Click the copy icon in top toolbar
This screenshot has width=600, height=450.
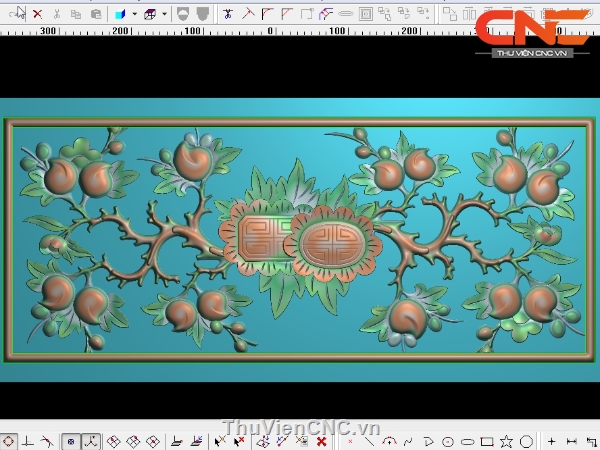tap(76, 14)
